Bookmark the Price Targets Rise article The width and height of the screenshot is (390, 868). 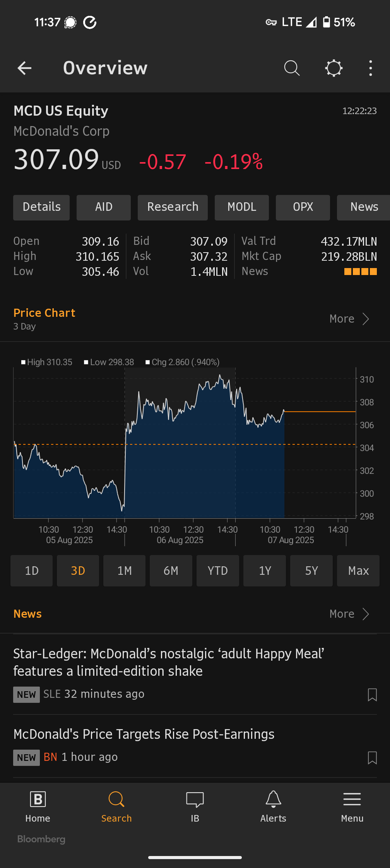click(x=372, y=758)
